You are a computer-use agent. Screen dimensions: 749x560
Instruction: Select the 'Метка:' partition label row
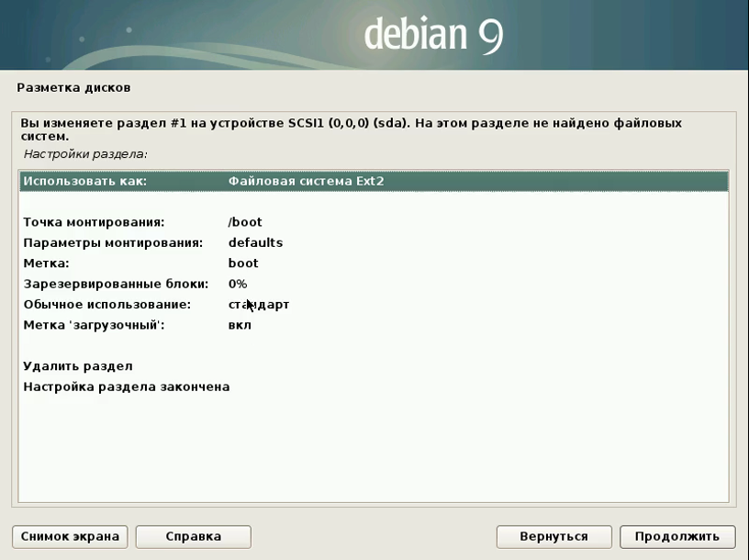coord(46,263)
